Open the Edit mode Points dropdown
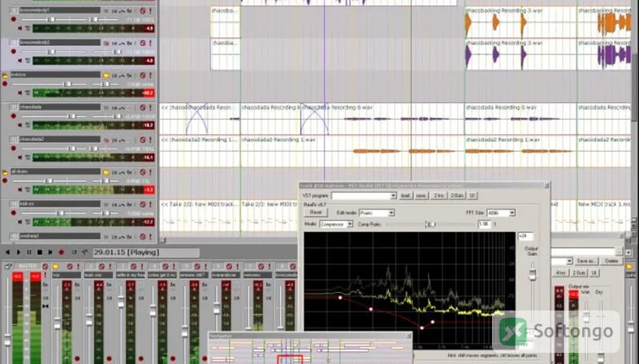The width and height of the screenshot is (639, 364). tap(376, 213)
